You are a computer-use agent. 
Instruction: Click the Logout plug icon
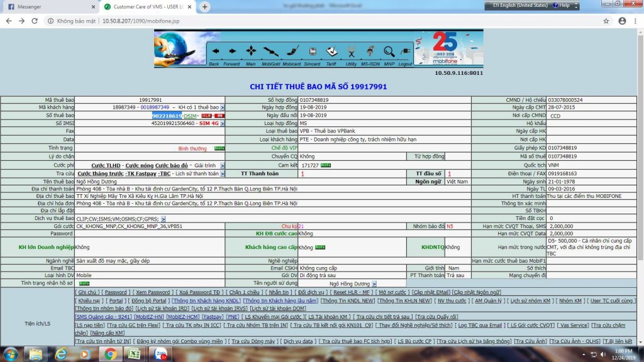pos(406,52)
